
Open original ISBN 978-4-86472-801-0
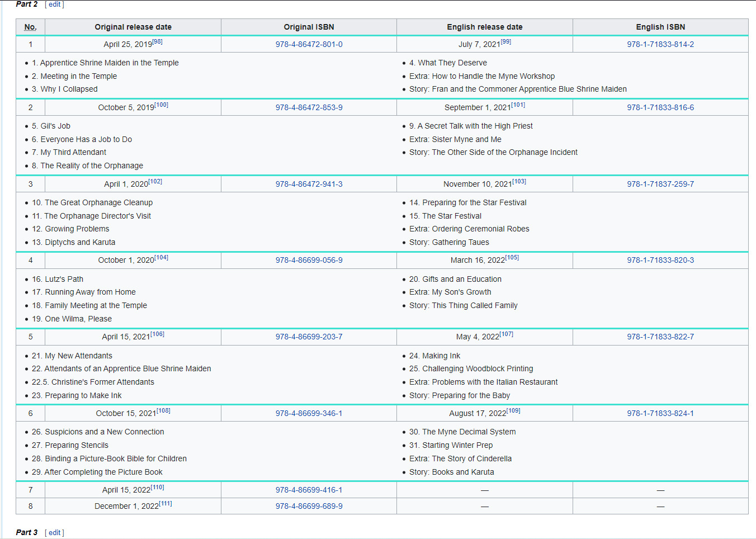(309, 44)
